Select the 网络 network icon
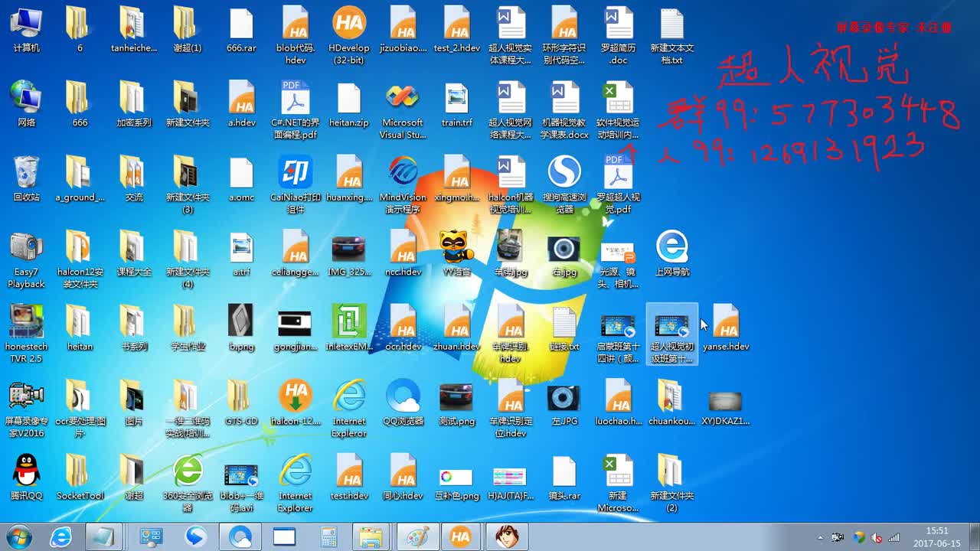The height and width of the screenshot is (551, 980). pos(26,105)
